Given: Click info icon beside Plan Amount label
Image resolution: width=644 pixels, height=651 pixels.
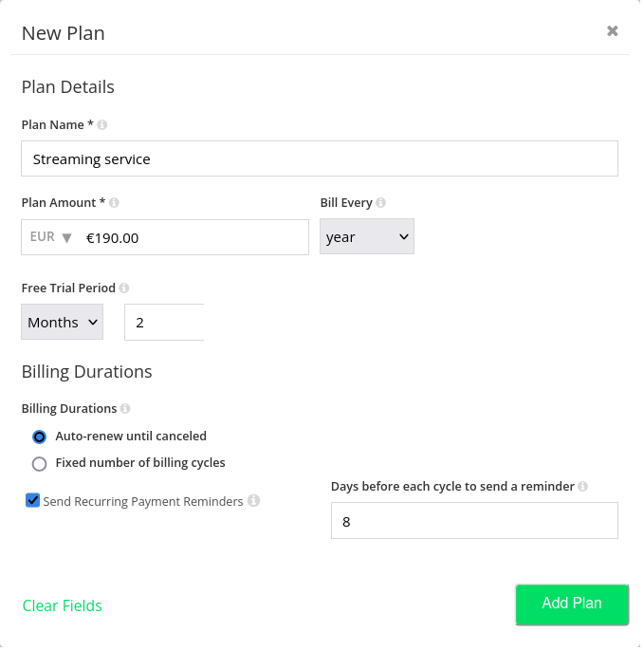Looking at the screenshot, I should coord(114,203).
